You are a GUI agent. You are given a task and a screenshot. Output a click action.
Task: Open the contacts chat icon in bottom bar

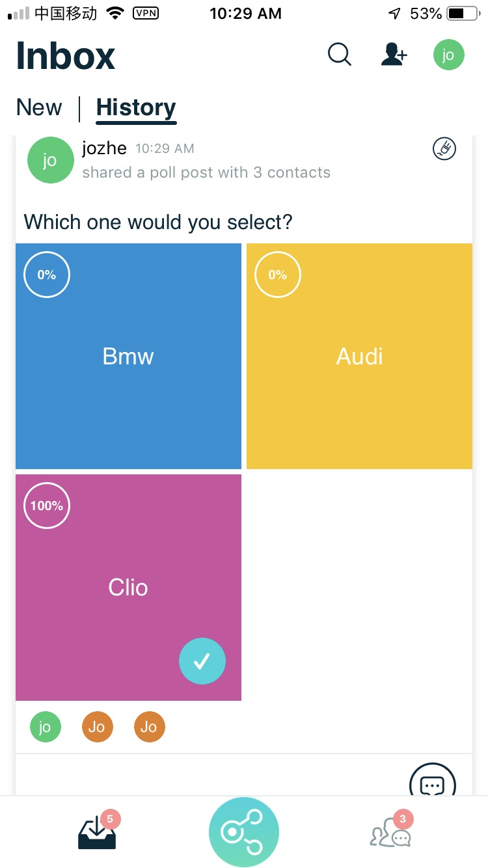click(390, 833)
